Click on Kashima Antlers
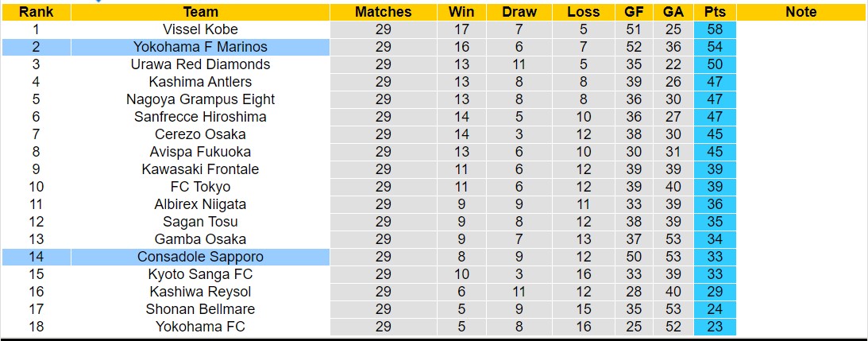Screen dimensions: 868x341 [x=200, y=82]
